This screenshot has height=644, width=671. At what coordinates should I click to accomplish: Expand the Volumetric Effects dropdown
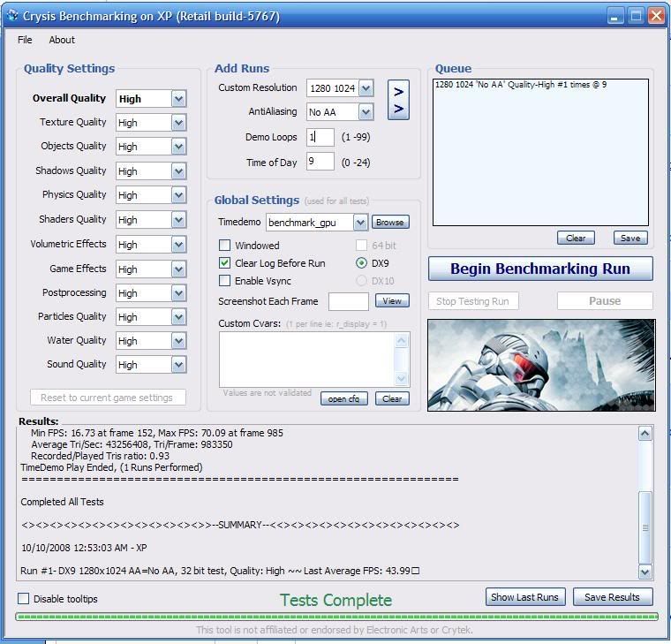[178, 245]
